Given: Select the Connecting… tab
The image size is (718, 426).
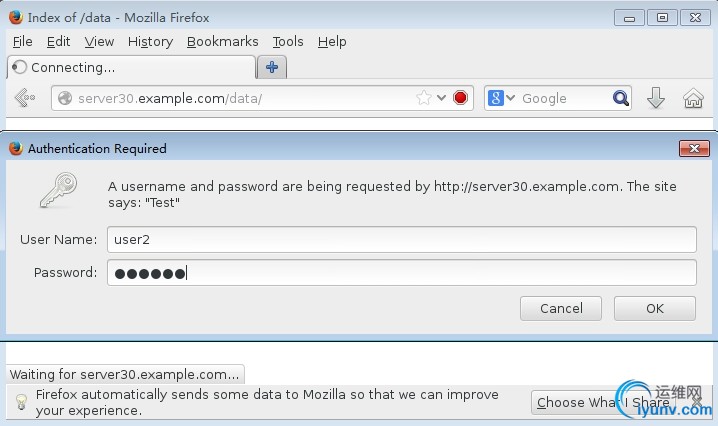Looking at the screenshot, I should coord(130,67).
